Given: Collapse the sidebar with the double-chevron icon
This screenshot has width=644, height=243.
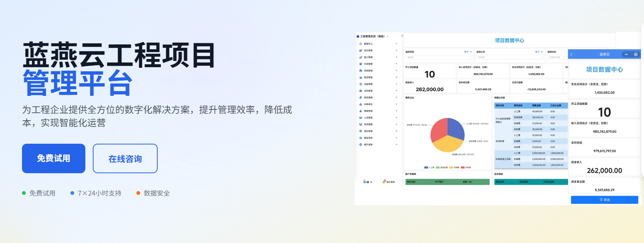Looking at the screenshot, I should coord(402,35).
